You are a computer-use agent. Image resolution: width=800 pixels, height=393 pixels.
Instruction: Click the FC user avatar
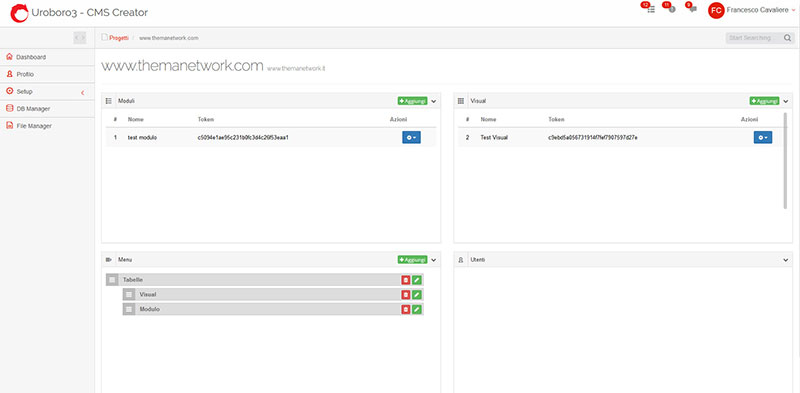[x=716, y=10]
